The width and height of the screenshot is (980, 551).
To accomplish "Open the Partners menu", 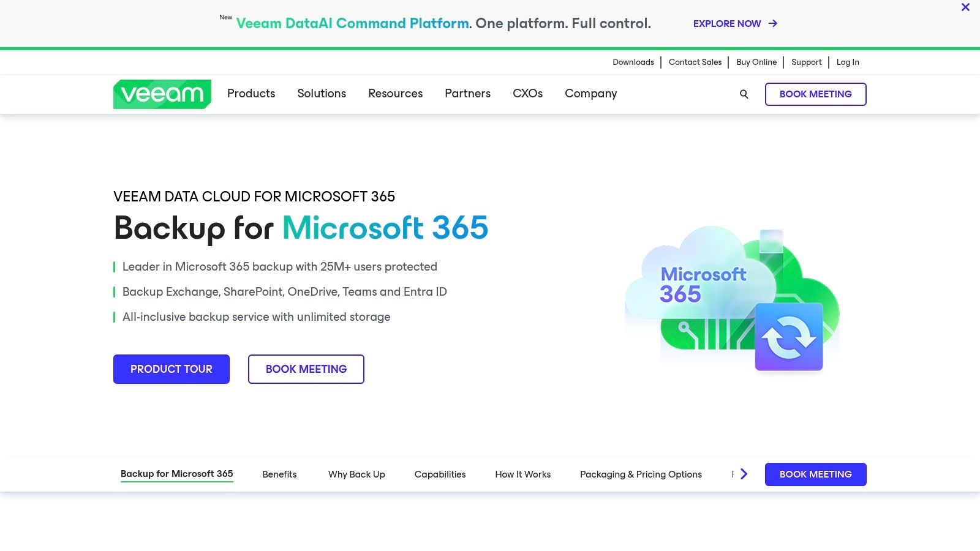I will point(468,94).
